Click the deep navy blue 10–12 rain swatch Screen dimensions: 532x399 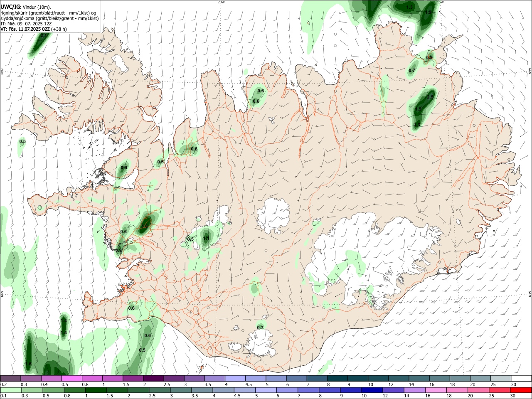pos(372,390)
